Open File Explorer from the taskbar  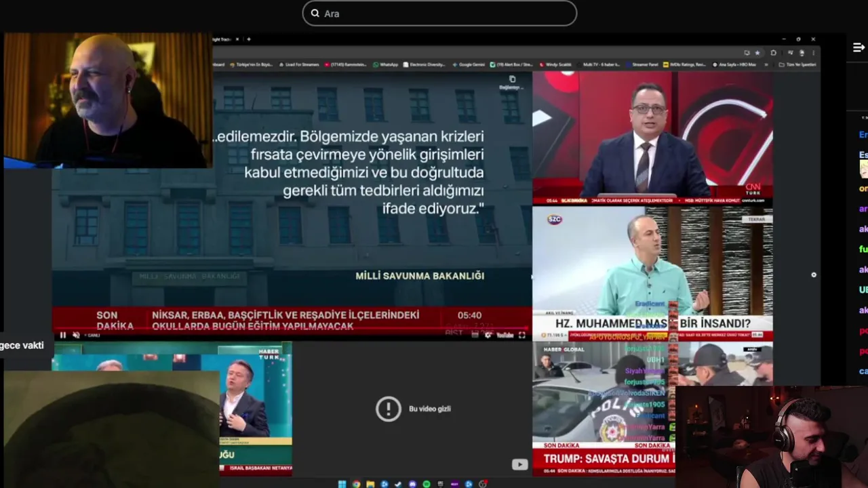click(x=370, y=484)
